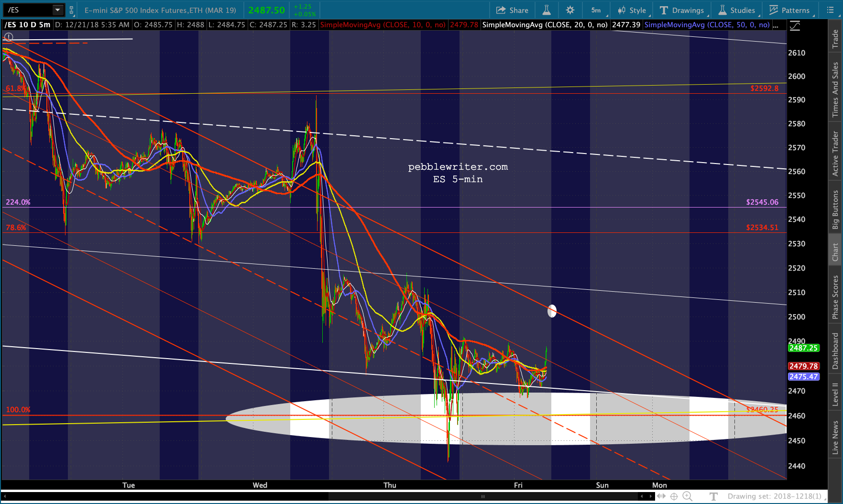Click the Fri date label on time axis
Viewport: 843px width, 504px height.
click(x=518, y=485)
